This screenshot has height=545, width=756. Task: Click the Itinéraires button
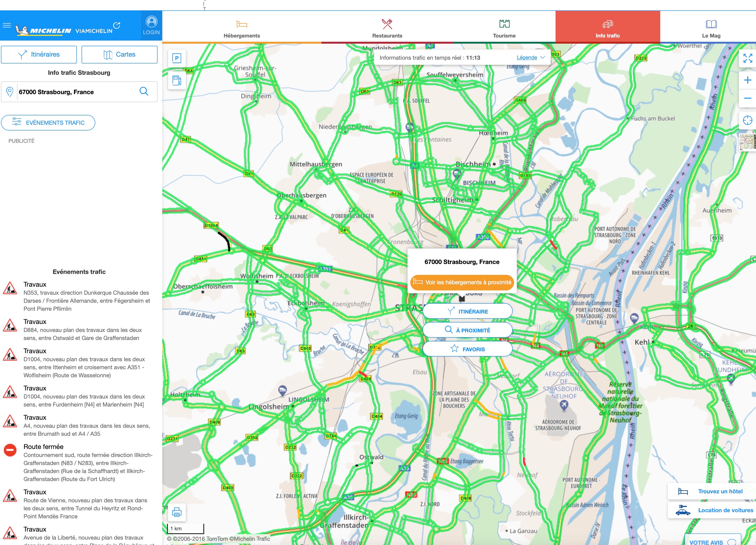coord(39,54)
